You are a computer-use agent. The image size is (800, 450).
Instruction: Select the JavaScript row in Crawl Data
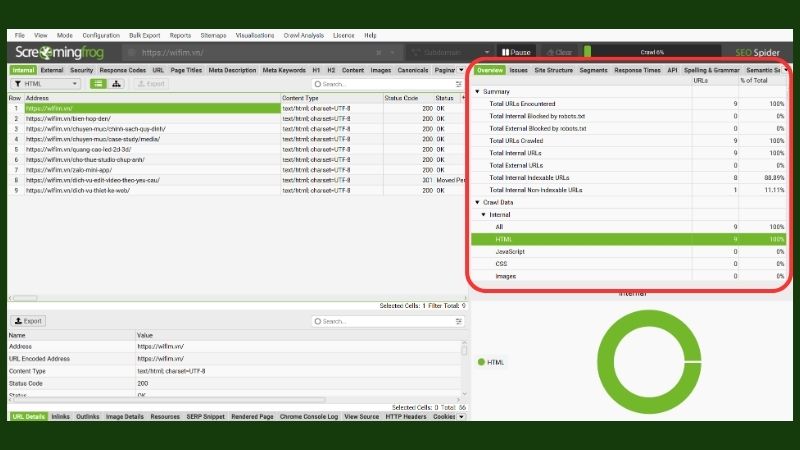629,252
